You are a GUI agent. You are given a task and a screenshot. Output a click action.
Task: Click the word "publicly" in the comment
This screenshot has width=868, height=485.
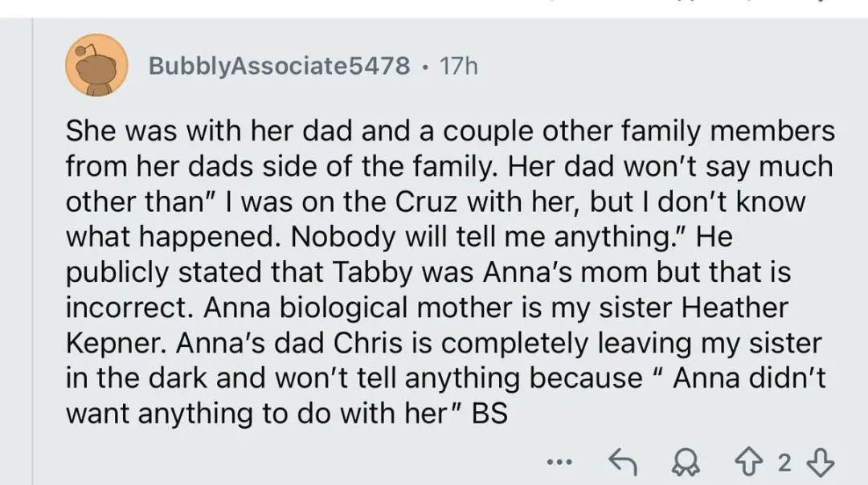[117, 272]
